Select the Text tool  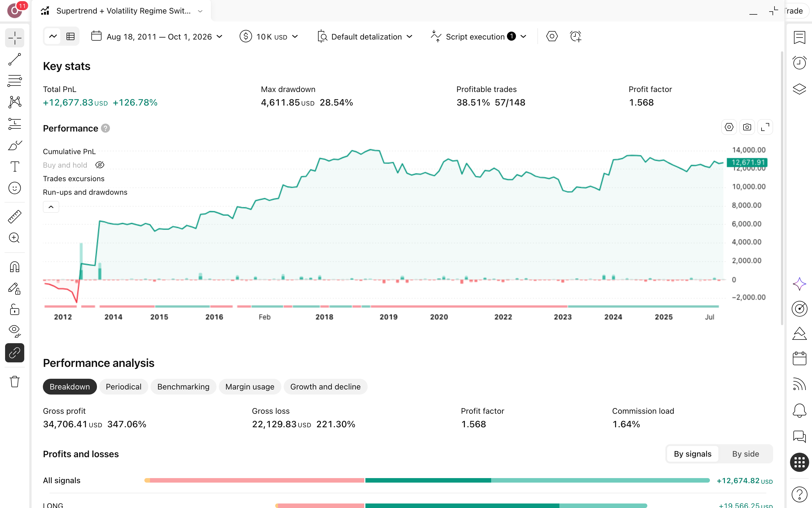click(14, 167)
